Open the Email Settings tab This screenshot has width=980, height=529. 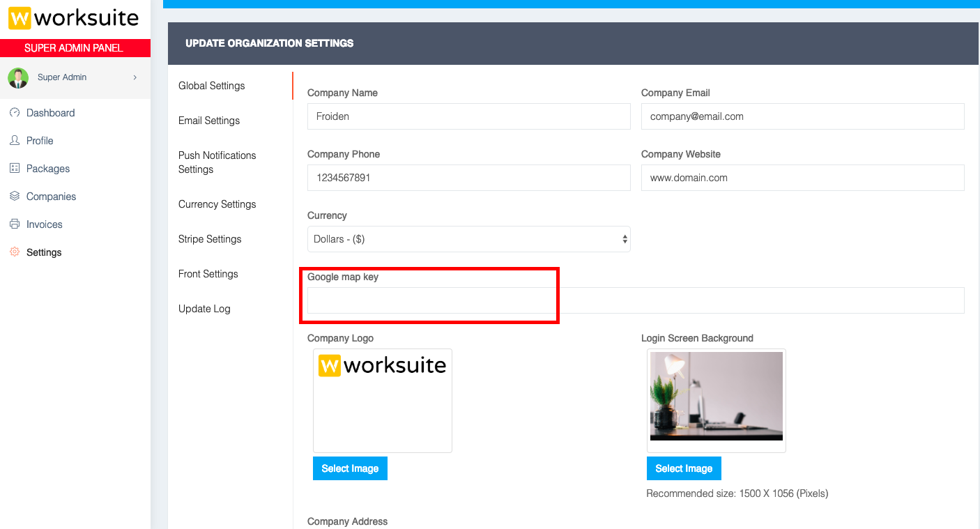click(209, 121)
